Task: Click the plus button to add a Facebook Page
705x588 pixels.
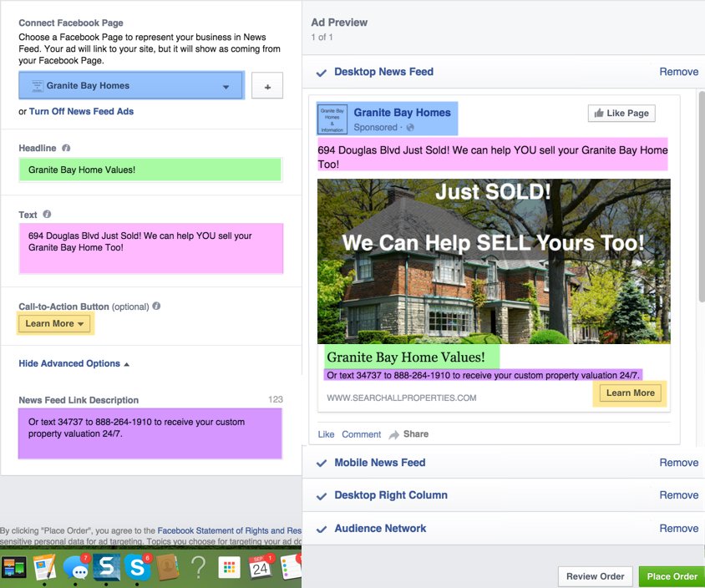Action: point(267,86)
